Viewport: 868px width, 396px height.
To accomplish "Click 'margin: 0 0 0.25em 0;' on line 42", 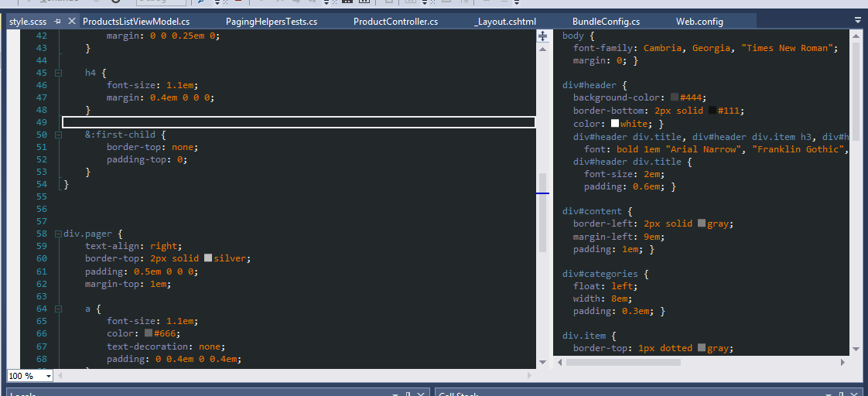I will [163, 36].
